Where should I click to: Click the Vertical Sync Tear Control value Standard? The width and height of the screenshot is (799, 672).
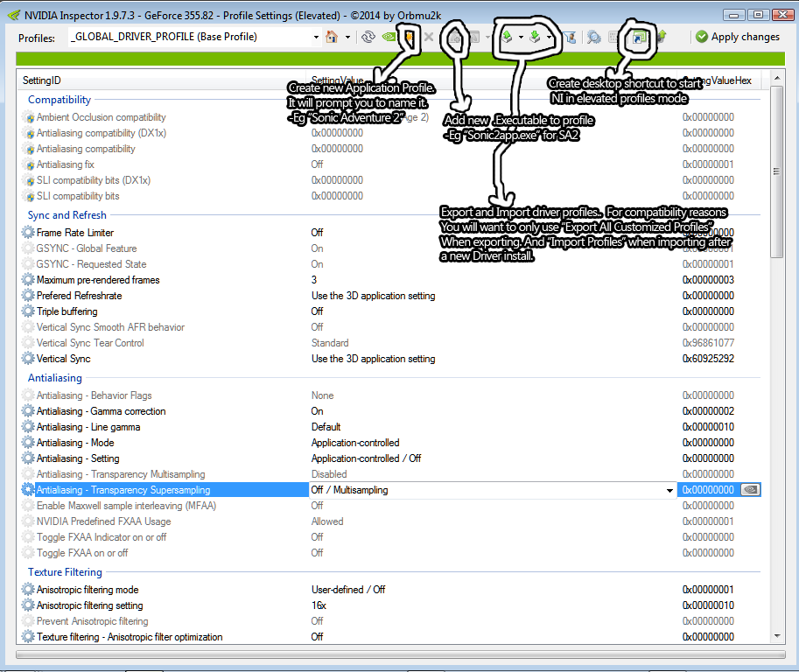[x=330, y=343]
